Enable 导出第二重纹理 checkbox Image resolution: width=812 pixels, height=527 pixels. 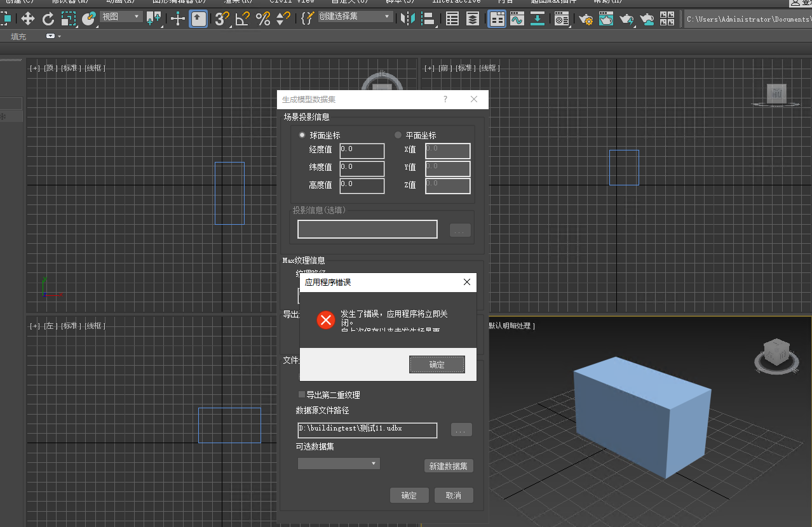pyautogui.click(x=302, y=395)
